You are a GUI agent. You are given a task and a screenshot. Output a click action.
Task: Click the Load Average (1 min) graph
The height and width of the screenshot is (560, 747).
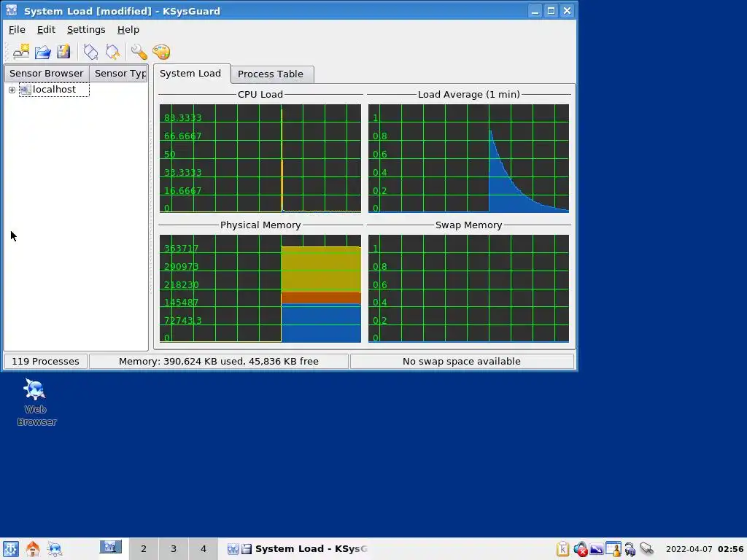click(x=468, y=158)
